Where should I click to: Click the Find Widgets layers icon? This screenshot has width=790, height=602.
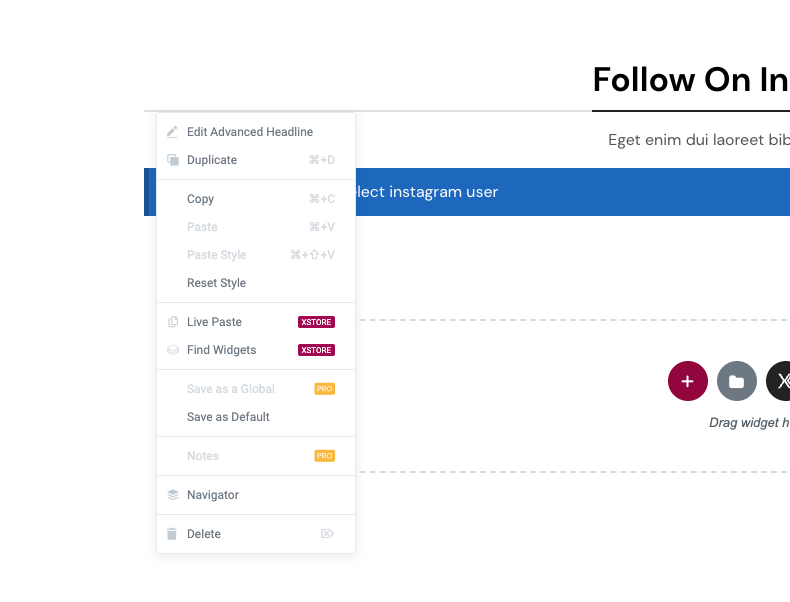tap(172, 350)
